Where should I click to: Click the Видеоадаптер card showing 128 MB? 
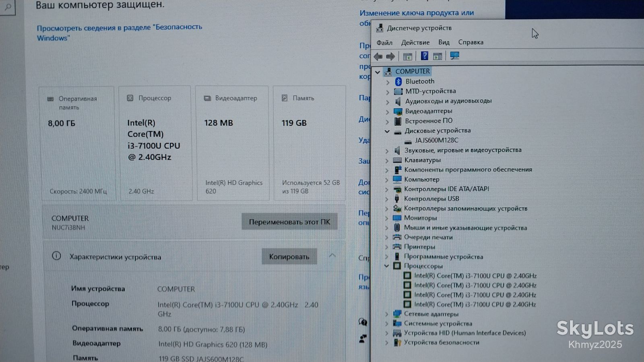[x=233, y=143]
